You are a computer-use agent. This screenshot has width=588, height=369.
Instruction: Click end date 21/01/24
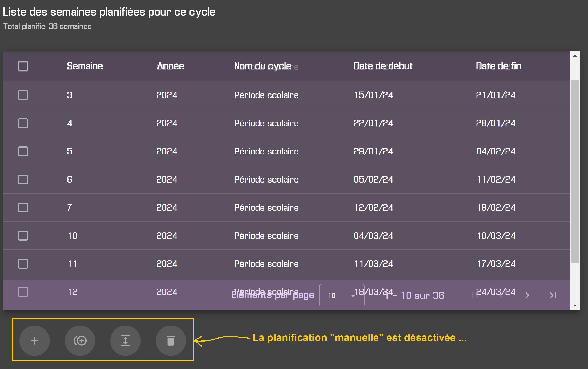pyautogui.click(x=495, y=95)
